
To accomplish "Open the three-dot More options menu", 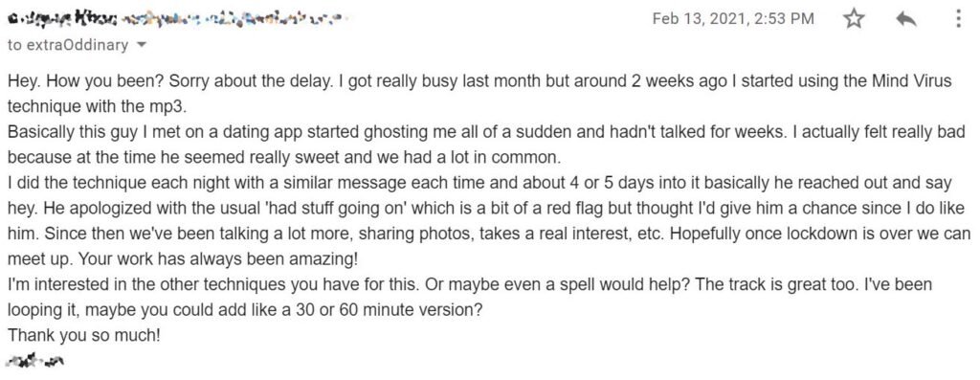I will coord(958,19).
